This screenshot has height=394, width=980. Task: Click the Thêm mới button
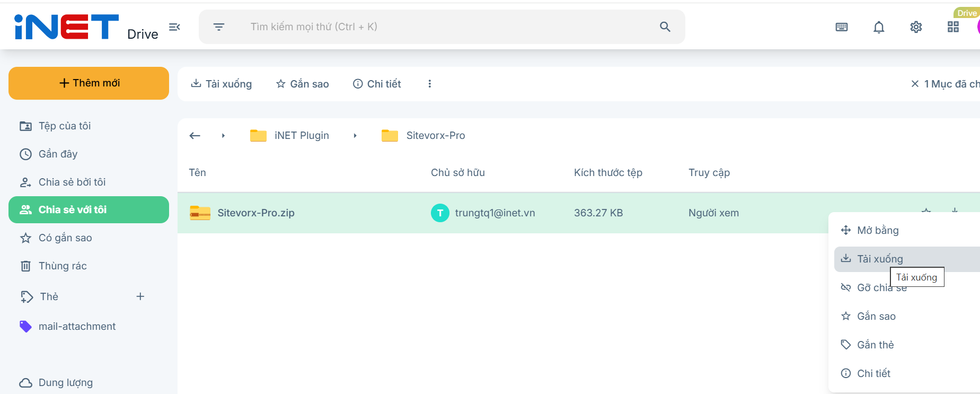(x=89, y=83)
